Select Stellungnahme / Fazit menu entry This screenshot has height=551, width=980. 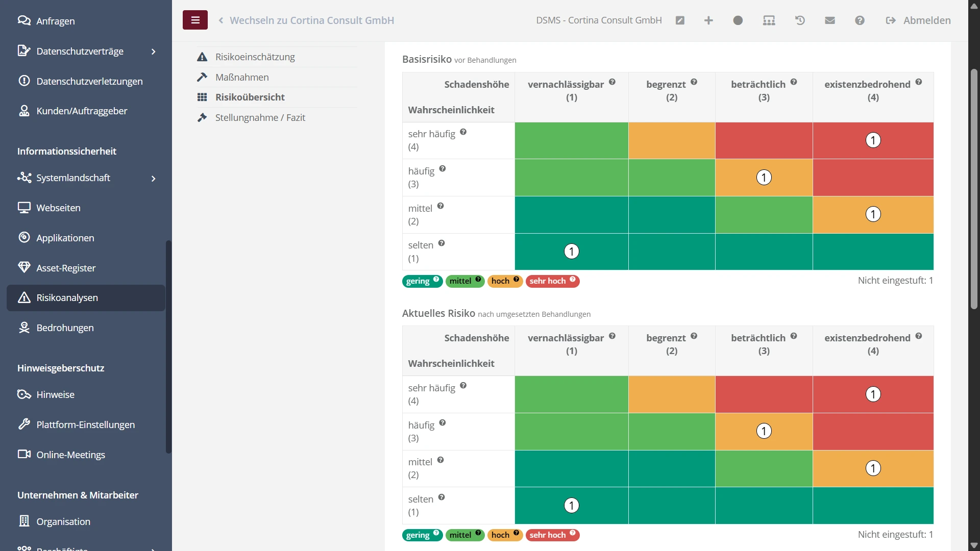click(260, 117)
